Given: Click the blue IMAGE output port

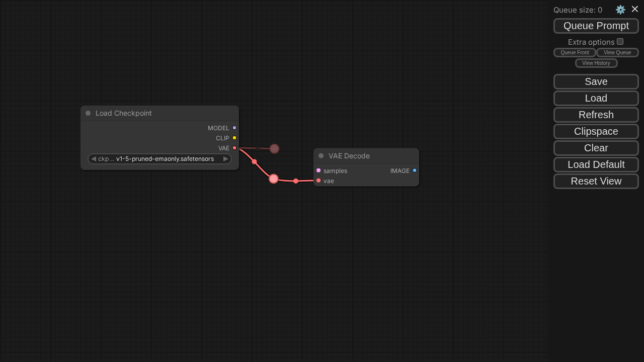Looking at the screenshot, I should (415, 170).
